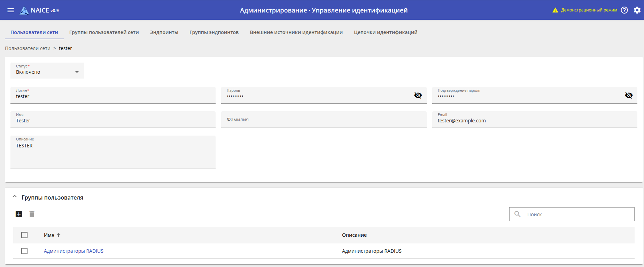Open the hamburger navigation menu
644x267 pixels.
coord(11,10)
